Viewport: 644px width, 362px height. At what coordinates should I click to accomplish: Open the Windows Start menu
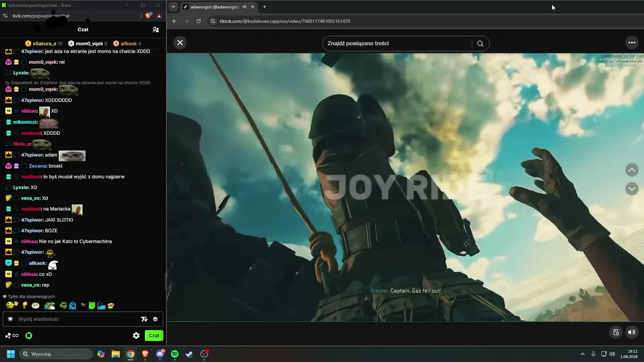[x=11, y=354]
